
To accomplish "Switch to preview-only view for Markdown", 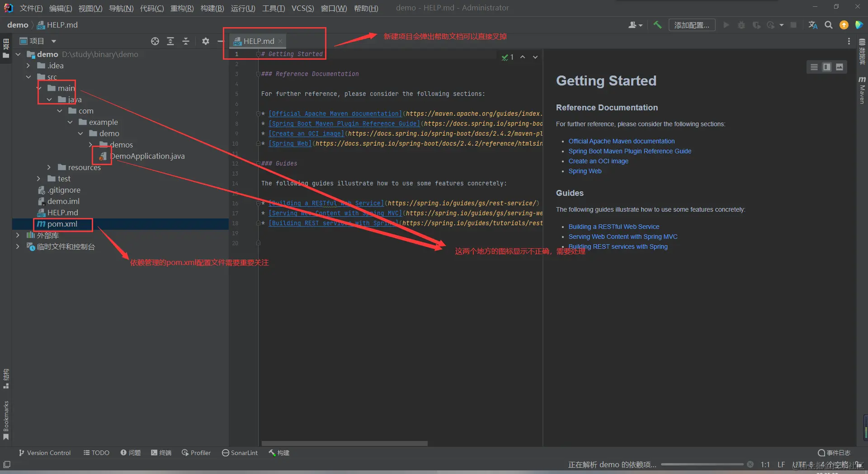I will (x=840, y=67).
